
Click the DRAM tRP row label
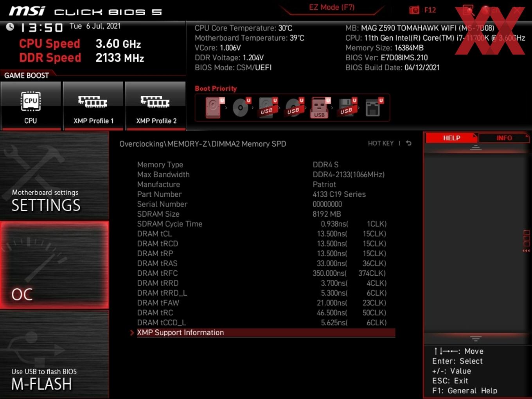(155, 253)
